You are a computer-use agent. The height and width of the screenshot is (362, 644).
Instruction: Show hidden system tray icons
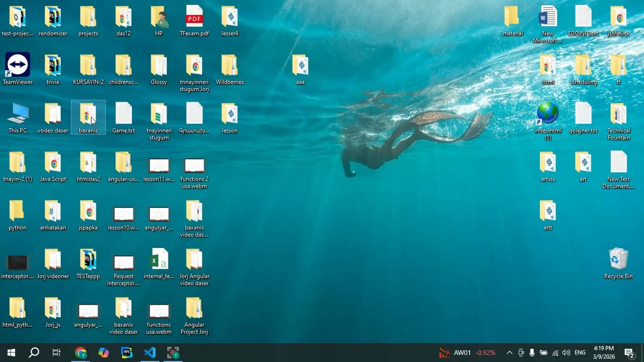(x=509, y=353)
